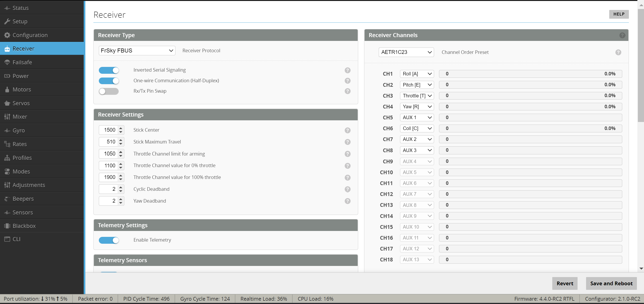Click the Failsafe parachute icon in the sidebar

7,62
